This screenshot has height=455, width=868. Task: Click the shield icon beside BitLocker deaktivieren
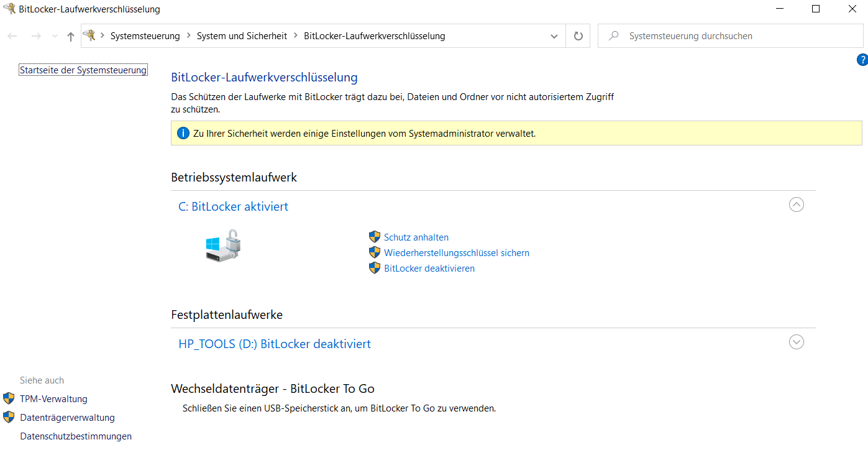pos(374,268)
